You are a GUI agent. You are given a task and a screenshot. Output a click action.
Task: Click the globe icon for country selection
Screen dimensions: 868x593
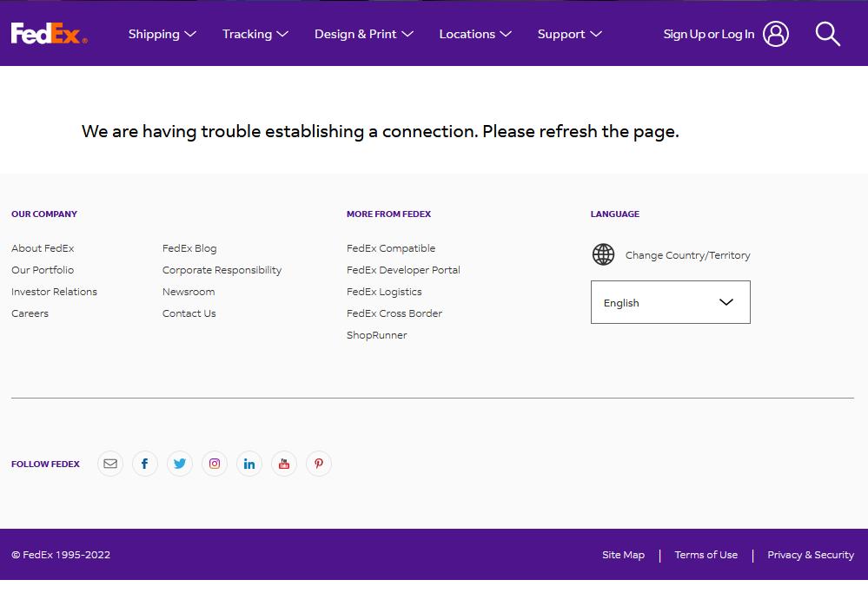tap(603, 254)
